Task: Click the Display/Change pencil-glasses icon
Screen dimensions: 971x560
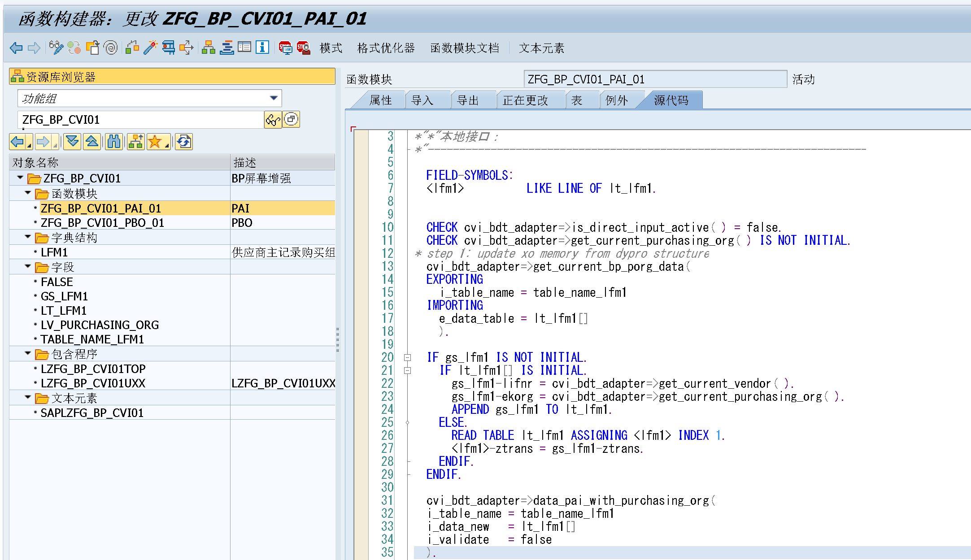Action: point(56,48)
